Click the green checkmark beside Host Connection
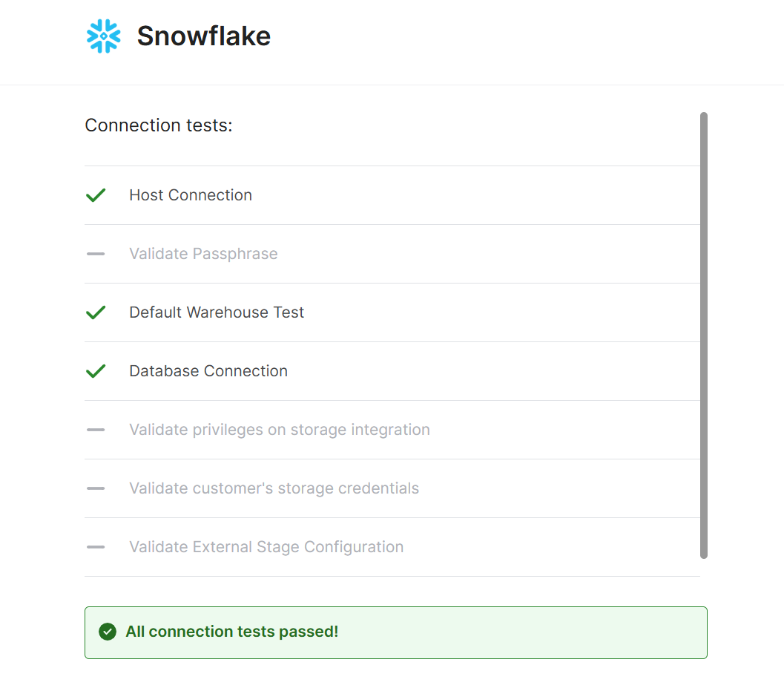Viewport: 784px width, 691px height. click(x=96, y=195)
